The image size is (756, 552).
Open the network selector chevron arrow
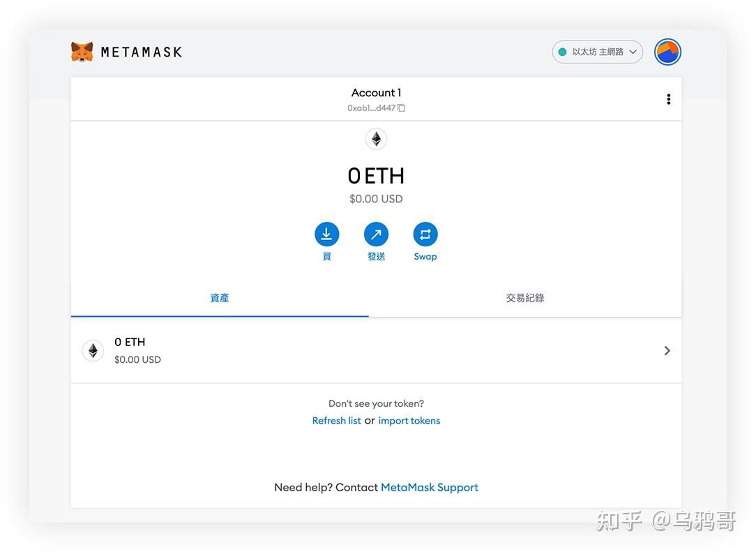point(632,52)
